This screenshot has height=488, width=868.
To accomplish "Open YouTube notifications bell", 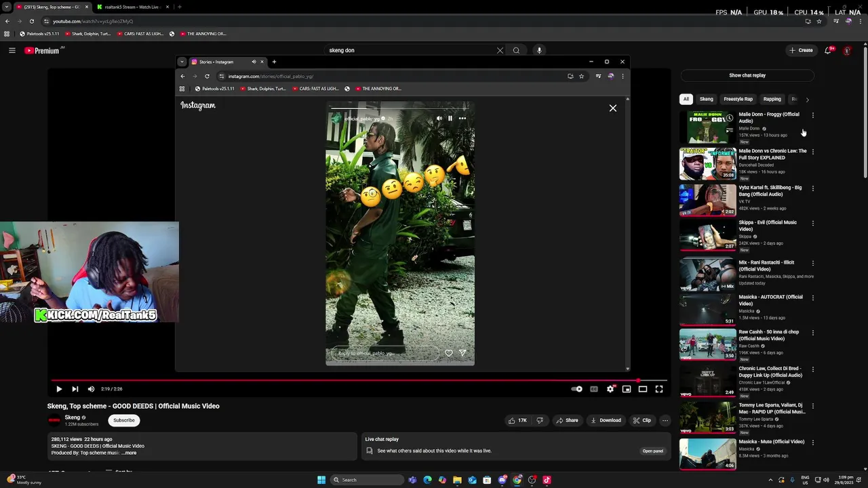I will [828, 50].
